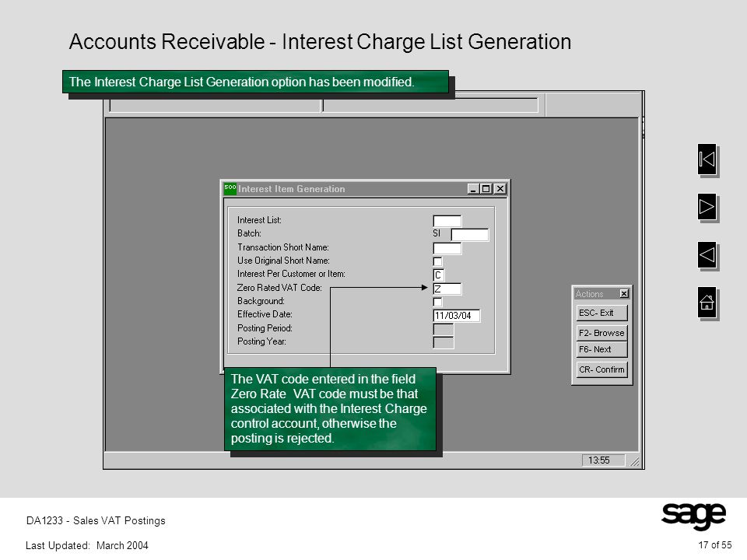Click the DA1233 - Sales VAT Postings text

[x=96, y=521]
